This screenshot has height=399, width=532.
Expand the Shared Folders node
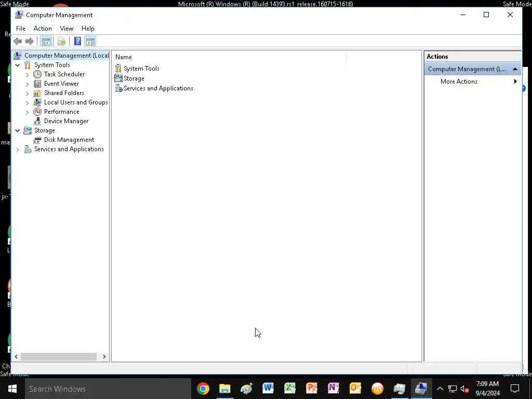27,93
